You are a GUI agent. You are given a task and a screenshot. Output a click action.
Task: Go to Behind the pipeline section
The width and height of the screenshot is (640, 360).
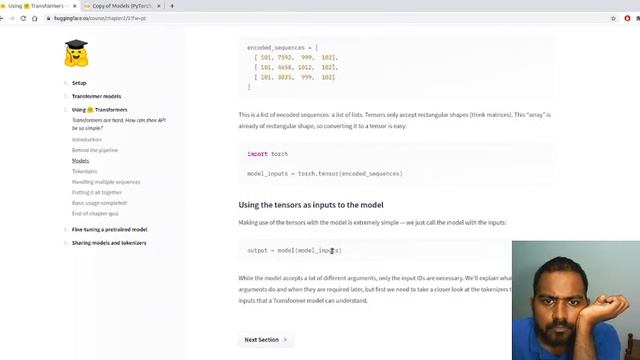(x=95, y=150)
